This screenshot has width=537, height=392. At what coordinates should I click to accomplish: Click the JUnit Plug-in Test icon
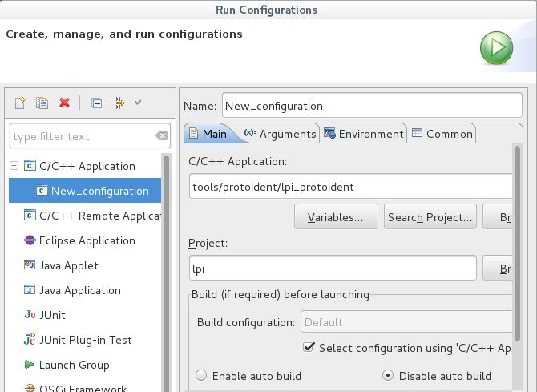click(x=30, y=339)
